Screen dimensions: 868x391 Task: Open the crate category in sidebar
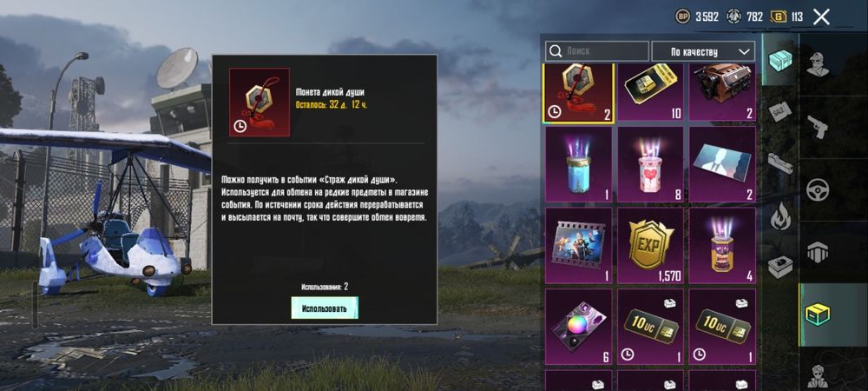coord(780,60)
